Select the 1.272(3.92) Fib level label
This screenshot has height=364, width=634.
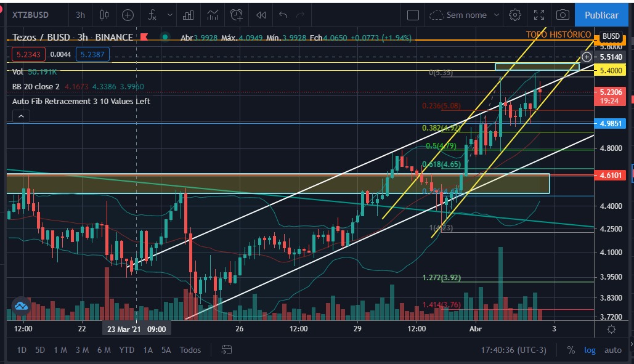point(441,278)
